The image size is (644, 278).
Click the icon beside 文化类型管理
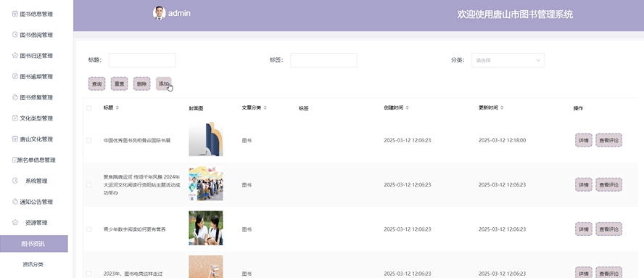tap(15, 118)
